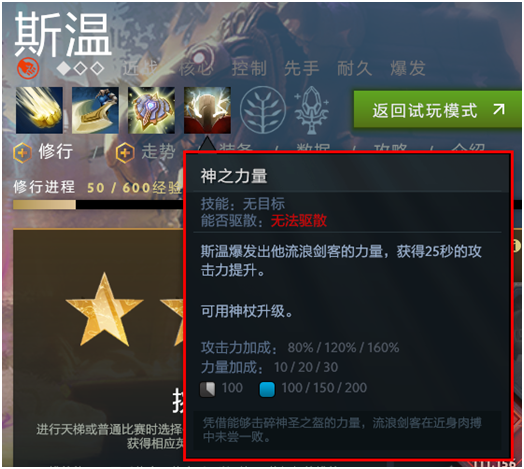Select the Warcry ability icon

pos(151,110)
